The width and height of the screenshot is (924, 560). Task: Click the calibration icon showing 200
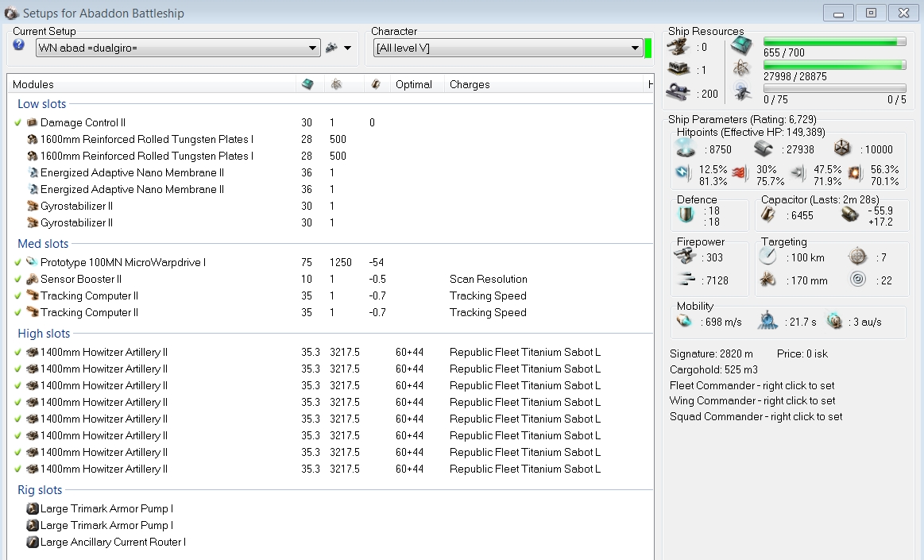click(x=679, y=92)
